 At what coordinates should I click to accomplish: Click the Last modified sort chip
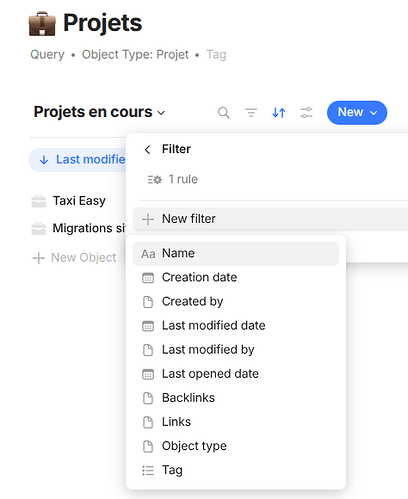point(78,160)
